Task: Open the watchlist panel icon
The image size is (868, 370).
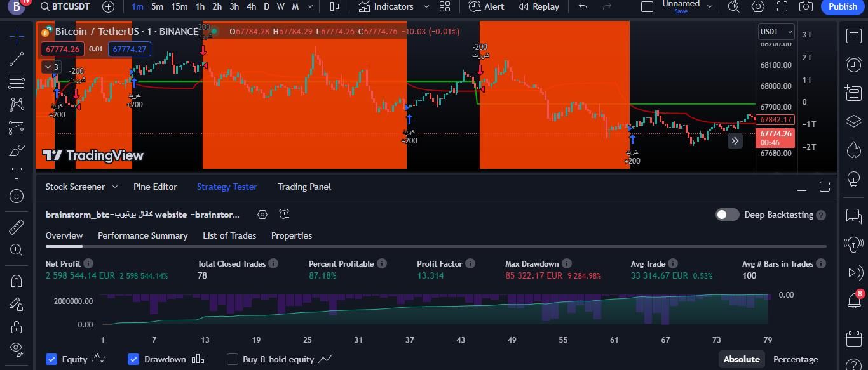Action: (853, 36)
